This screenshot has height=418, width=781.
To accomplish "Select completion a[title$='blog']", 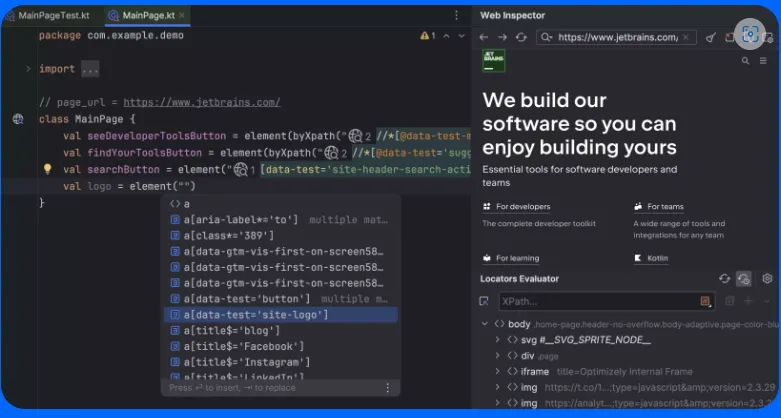I will [x=281, y=330].
